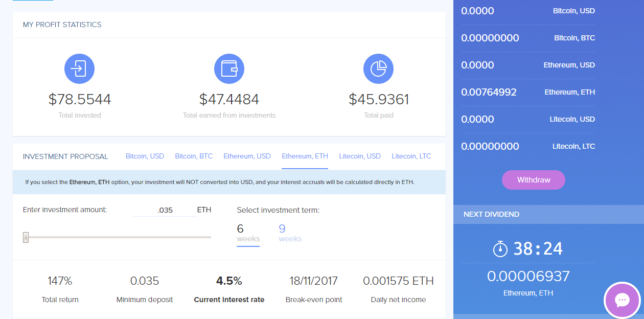This screenshot has height=319, width=644.
Task: Click the Total invested arrow icon
Action: pyautogui.click(x=79, y=69)
